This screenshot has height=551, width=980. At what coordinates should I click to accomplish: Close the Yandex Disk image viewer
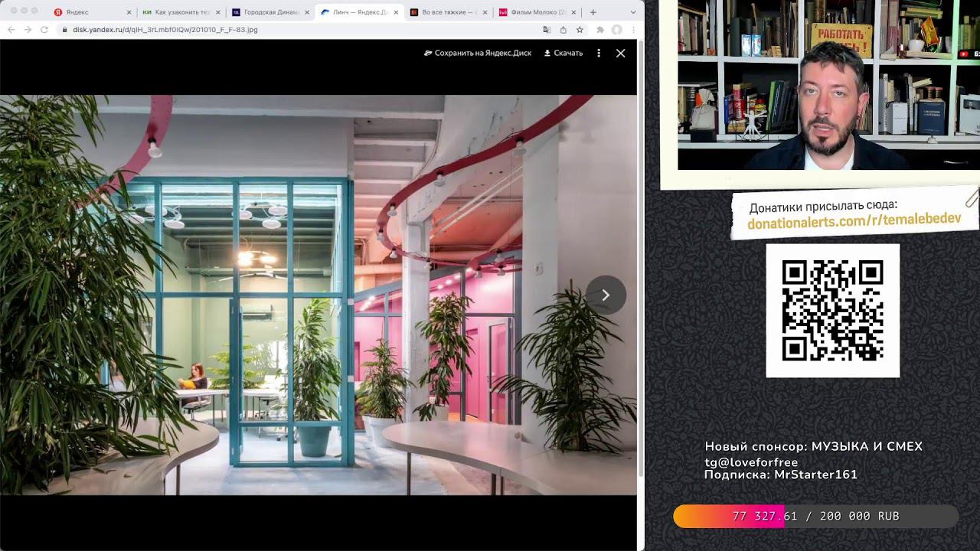(x=620, y=54)
